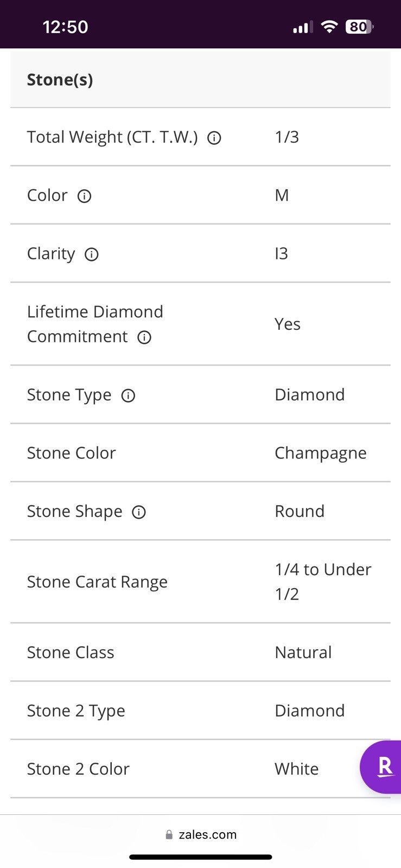Viewport: 401px width, 868px height.
Task: Open the Color info icon
Action: [84, 196]
